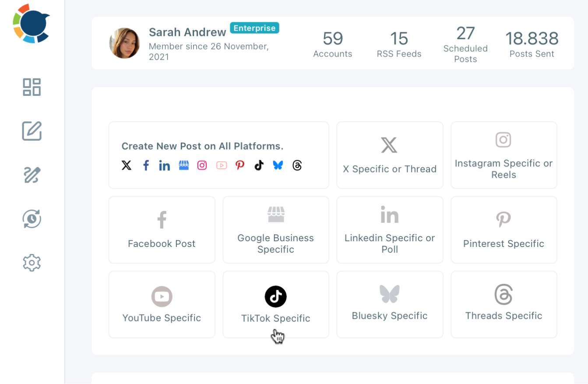Select the Threads Specific tile
The height and width of the screenshot is (384, 588).
click(503, 305)
